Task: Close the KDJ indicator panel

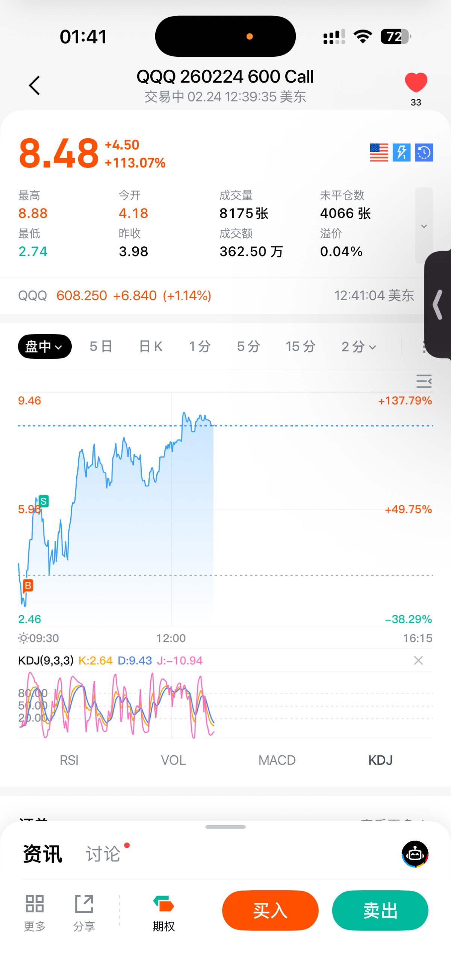Action: pyautogui.click(x=418, y=660)
